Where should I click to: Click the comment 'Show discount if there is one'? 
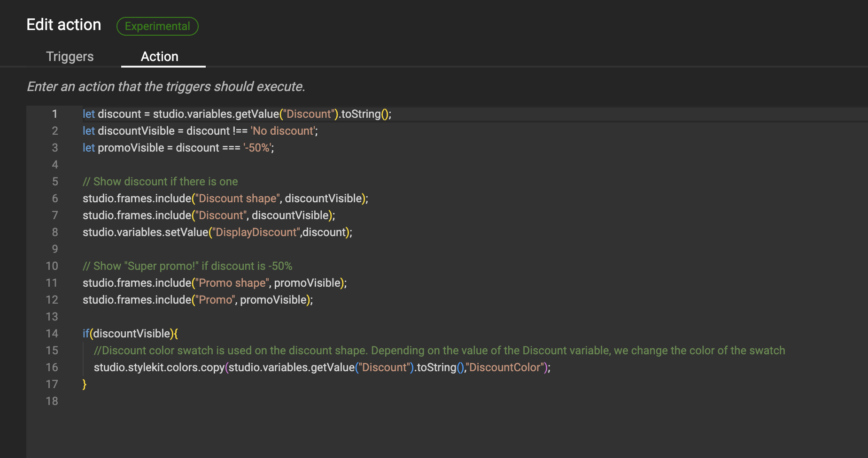point(160,181)
